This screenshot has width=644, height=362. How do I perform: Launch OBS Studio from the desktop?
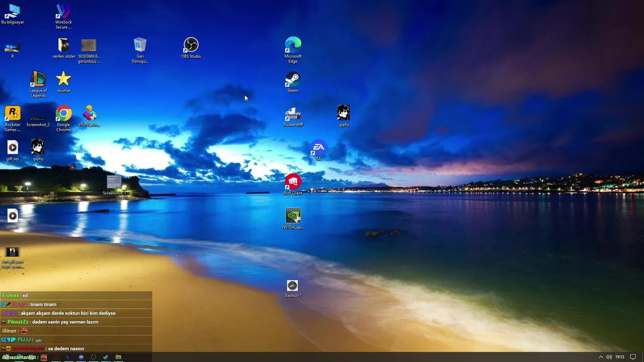191,48
